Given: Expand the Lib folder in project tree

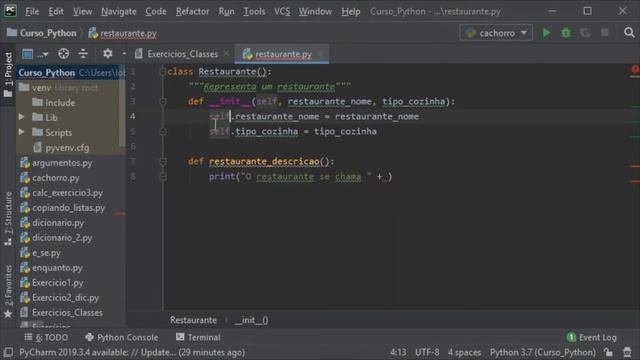Looking at the screenshot, I should (x=21, y=118).
